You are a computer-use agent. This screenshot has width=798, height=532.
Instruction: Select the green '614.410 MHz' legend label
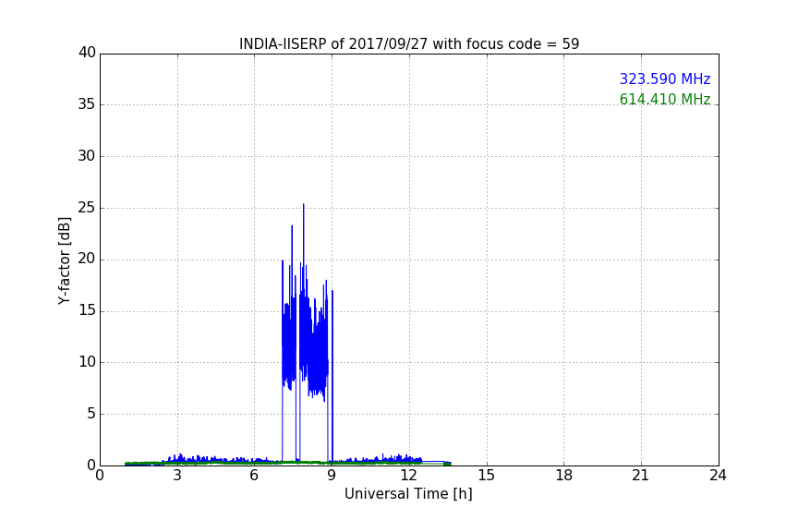click(665, 99)
